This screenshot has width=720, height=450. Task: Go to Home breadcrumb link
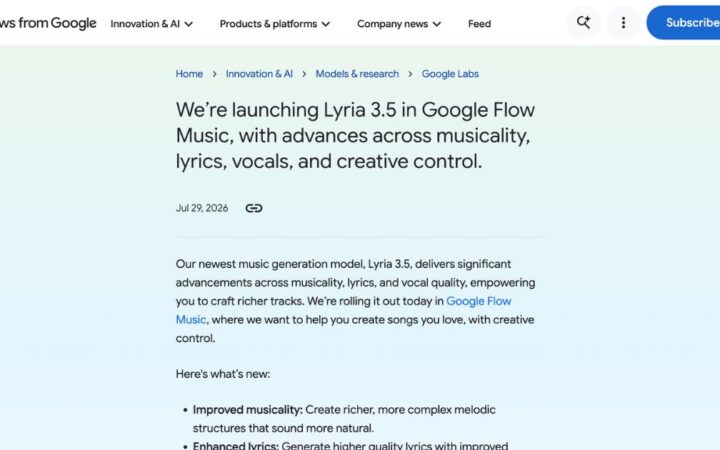pyautogui.click(x=189, y=74)
